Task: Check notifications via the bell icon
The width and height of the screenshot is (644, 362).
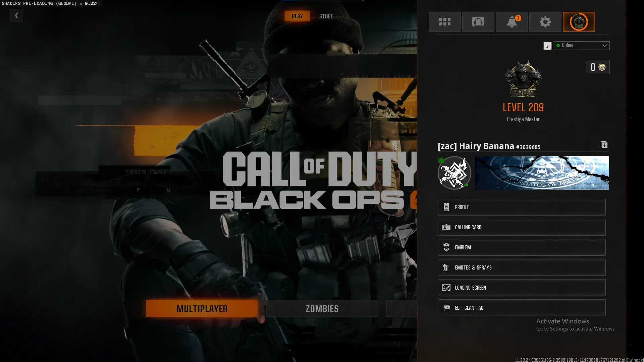Action: tap(512, 21)
